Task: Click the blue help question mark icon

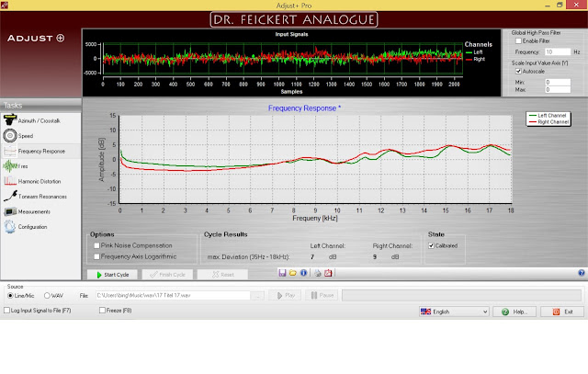Action: pyautogui.click(x=582, y=273)
